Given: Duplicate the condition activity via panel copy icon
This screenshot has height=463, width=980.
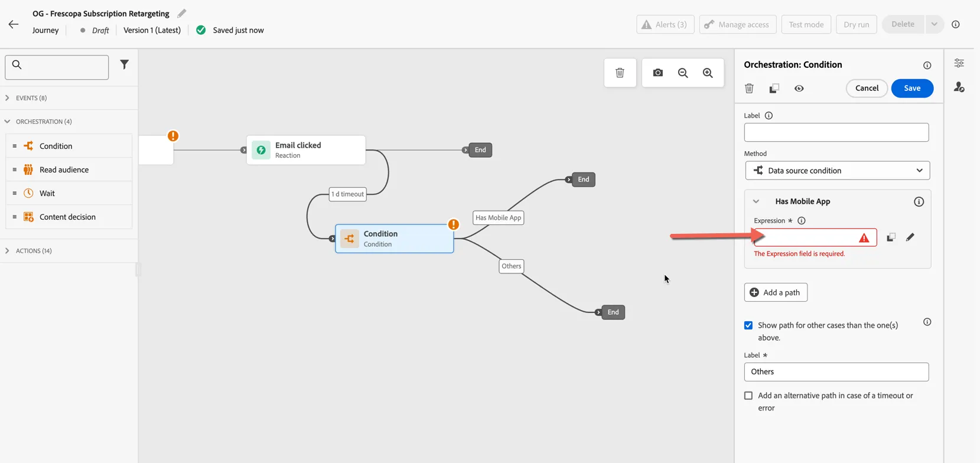Looking at the screenshot, I should coord(774,88).
